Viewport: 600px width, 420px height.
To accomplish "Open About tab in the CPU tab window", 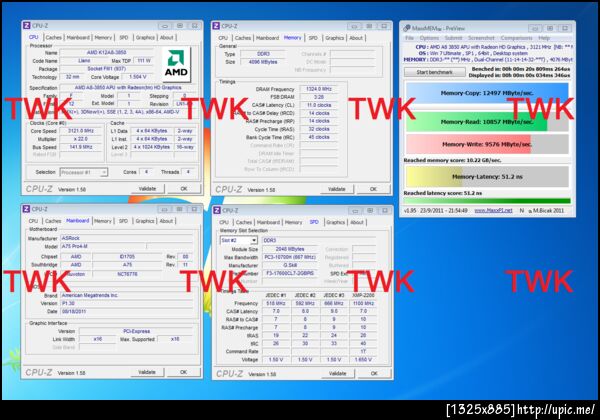I will (x=166, y=37).
